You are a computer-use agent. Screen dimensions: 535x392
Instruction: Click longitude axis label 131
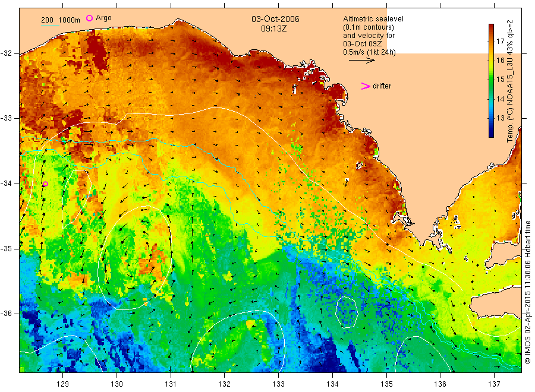(x=171, y=384)
